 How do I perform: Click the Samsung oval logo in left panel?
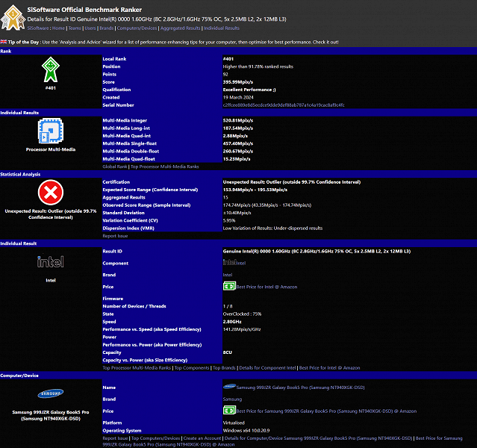(51, 393)
